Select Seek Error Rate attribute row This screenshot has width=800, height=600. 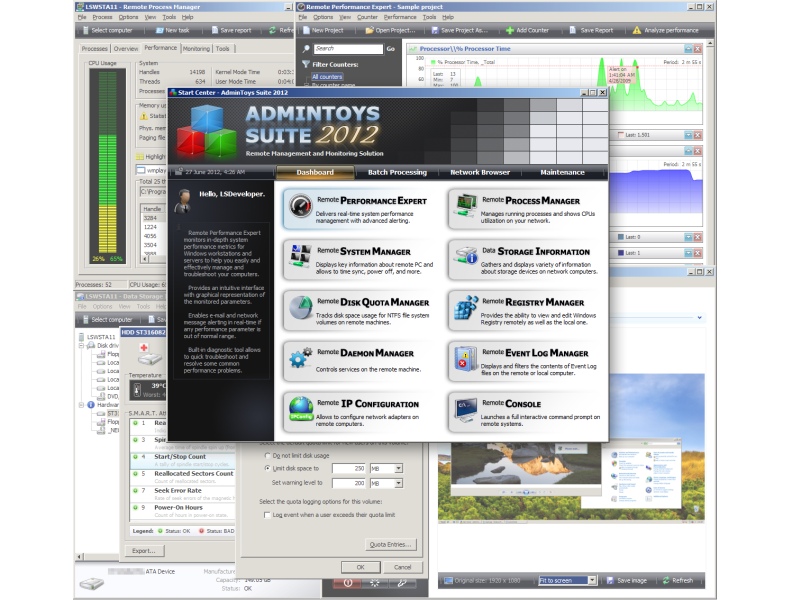[183, 494]
